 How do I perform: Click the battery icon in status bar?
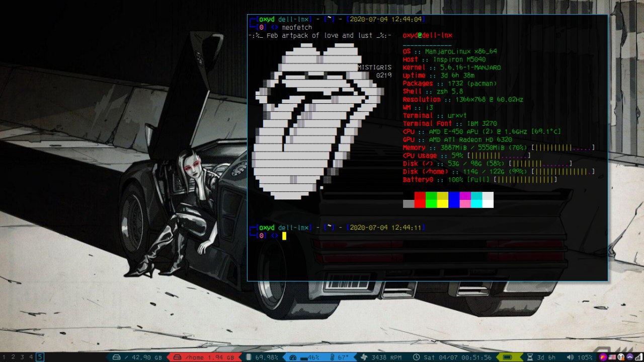pos(508,357)
